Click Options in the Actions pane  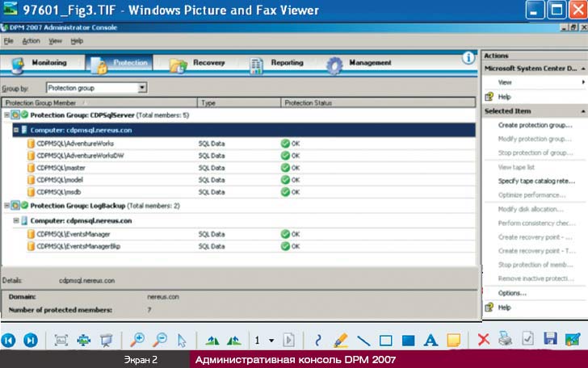point(512,293)
